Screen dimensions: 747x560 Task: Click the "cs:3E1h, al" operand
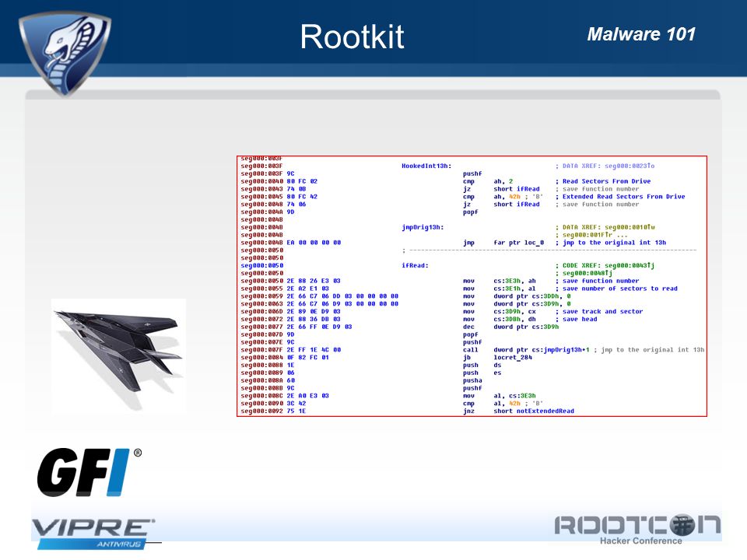[x=514, y=289]
